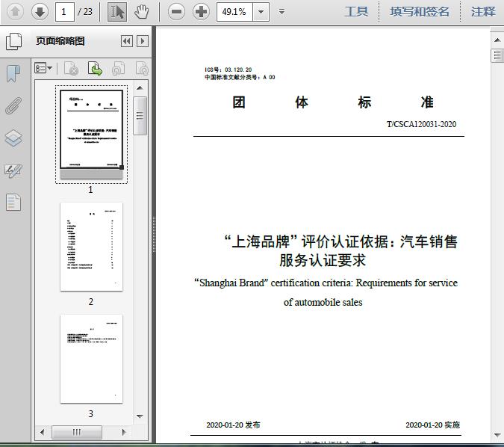Click the standard number T/CSCA120031-2020

(421, 124)
